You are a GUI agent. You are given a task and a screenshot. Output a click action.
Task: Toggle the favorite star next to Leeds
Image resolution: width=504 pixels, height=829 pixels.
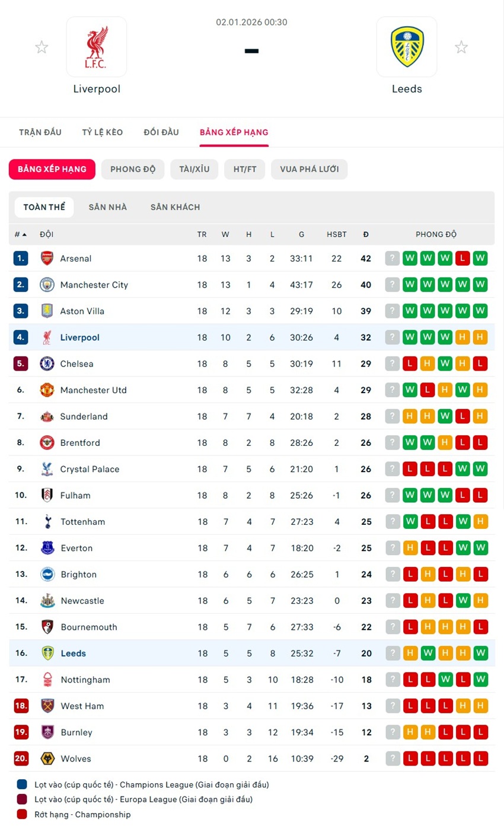pyautogui.click(x=462, y=47)
